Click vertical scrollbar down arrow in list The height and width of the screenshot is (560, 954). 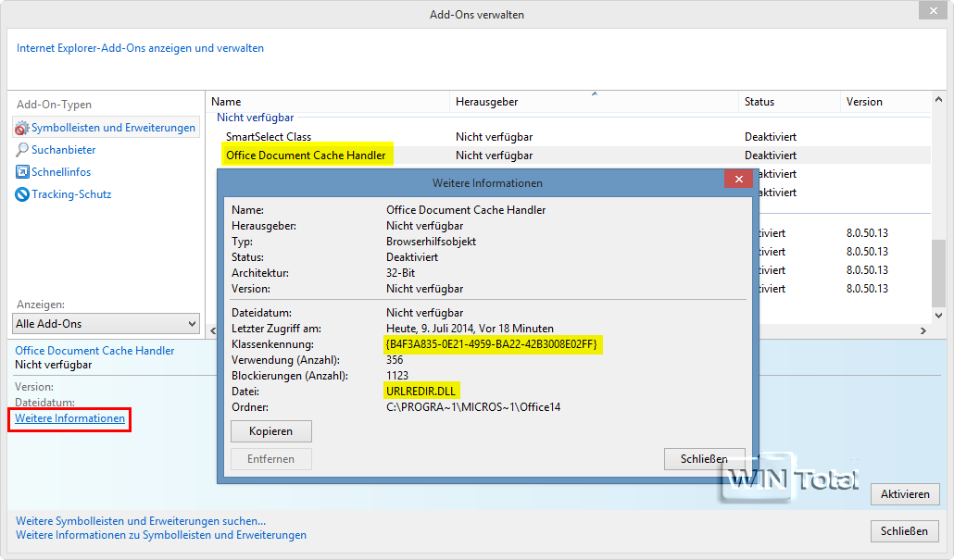(x=938, y=316)
